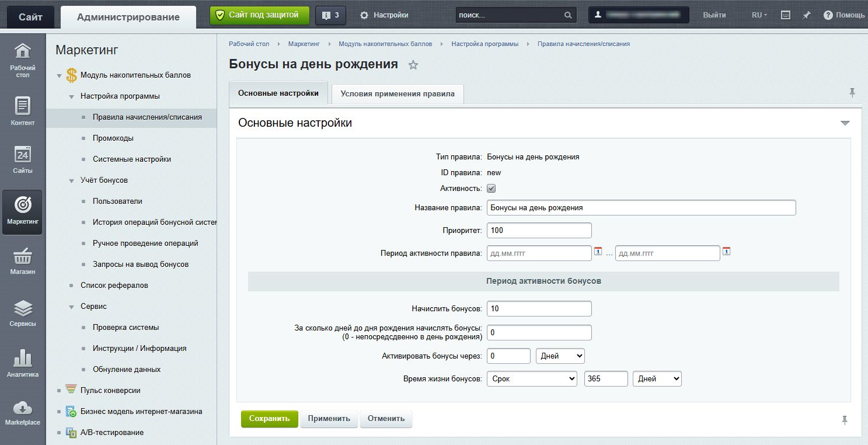The width and height of the screenshot is (868, 445).
Task: Open Системные настройки in the sidebar
Action: pos(132,159)
